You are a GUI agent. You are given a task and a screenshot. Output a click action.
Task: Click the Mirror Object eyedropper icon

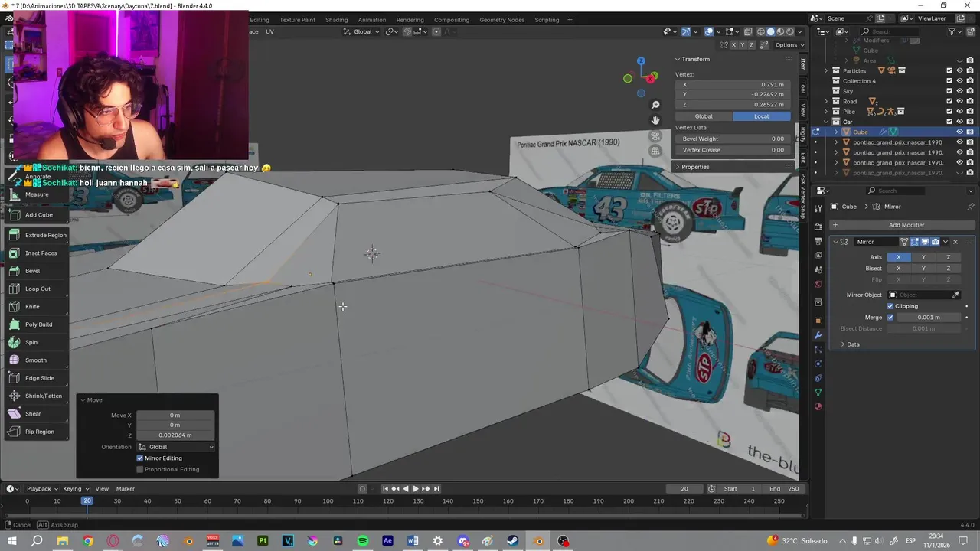955,295
